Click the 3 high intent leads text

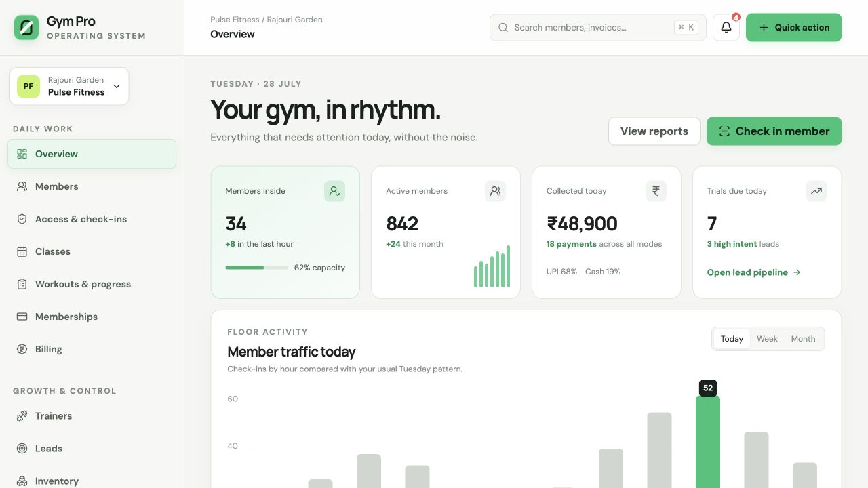tap(743, 244)
